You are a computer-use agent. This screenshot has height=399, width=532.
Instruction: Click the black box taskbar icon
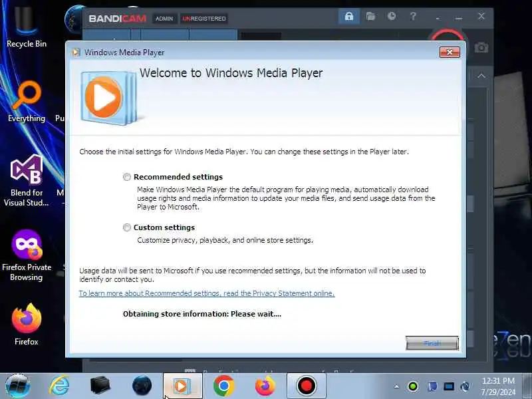pos(100,386)
